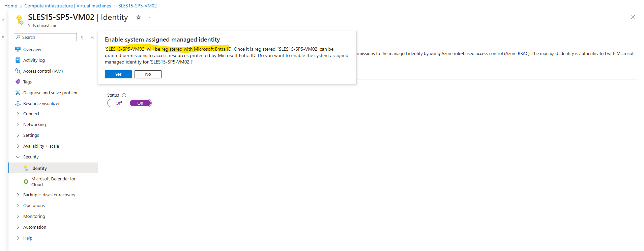Close the Identity blade

point(633,17)
